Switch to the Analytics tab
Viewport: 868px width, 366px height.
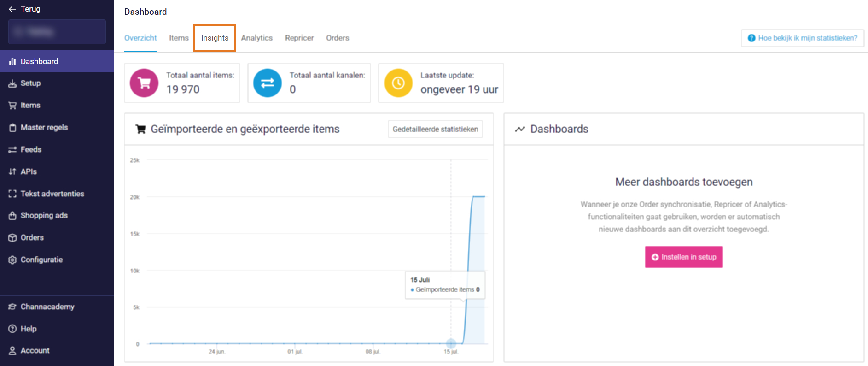pyautogui.click(x=256, y=38)
